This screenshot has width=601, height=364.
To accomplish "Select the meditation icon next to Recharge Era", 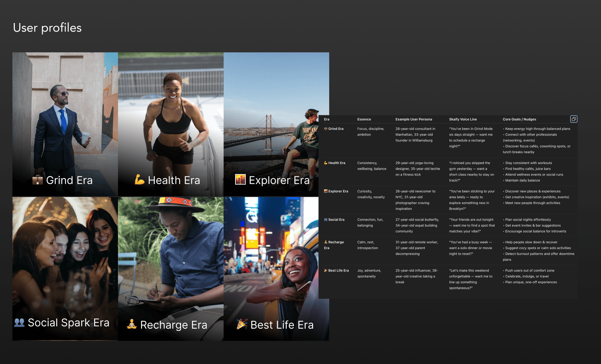I will tap(326, 242).
